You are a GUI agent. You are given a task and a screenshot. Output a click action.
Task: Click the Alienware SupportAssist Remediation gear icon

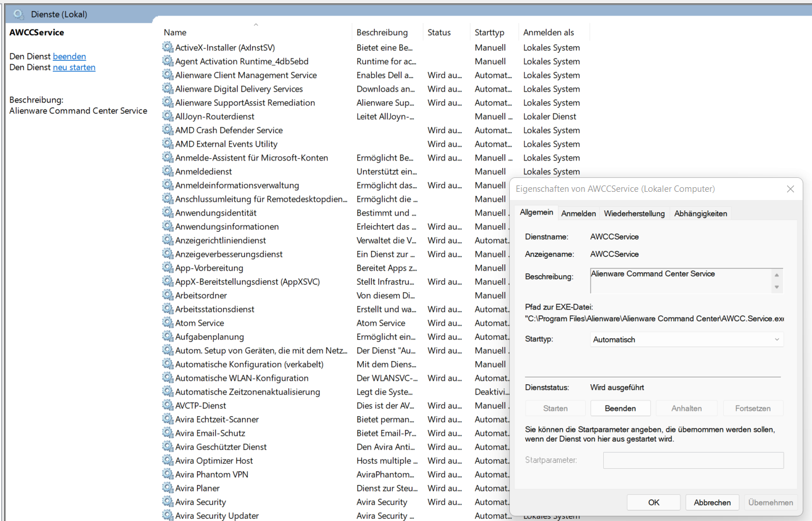pos(168,102)
